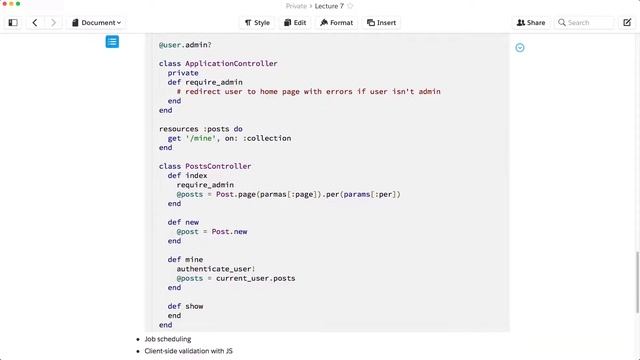Click the "resources :posts do" line
The height and width of the screenshot is (360, 640).
(x=201, y=129)
